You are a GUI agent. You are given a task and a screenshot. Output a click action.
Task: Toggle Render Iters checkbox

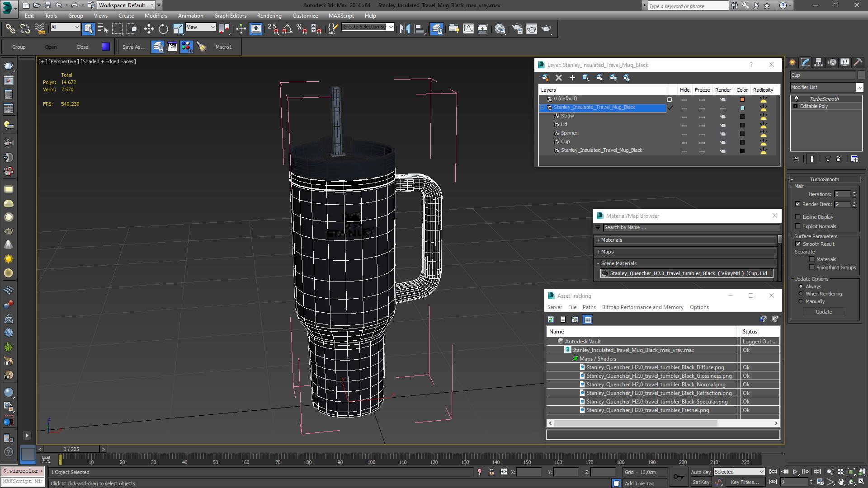798,204
